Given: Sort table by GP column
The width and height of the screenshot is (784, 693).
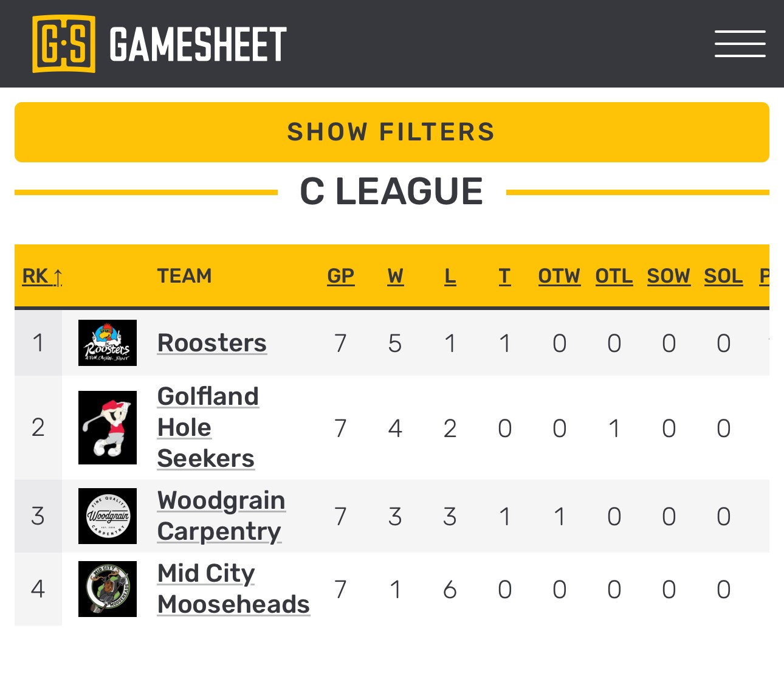Looking at the screenshot, I should [x=340, y=276].
